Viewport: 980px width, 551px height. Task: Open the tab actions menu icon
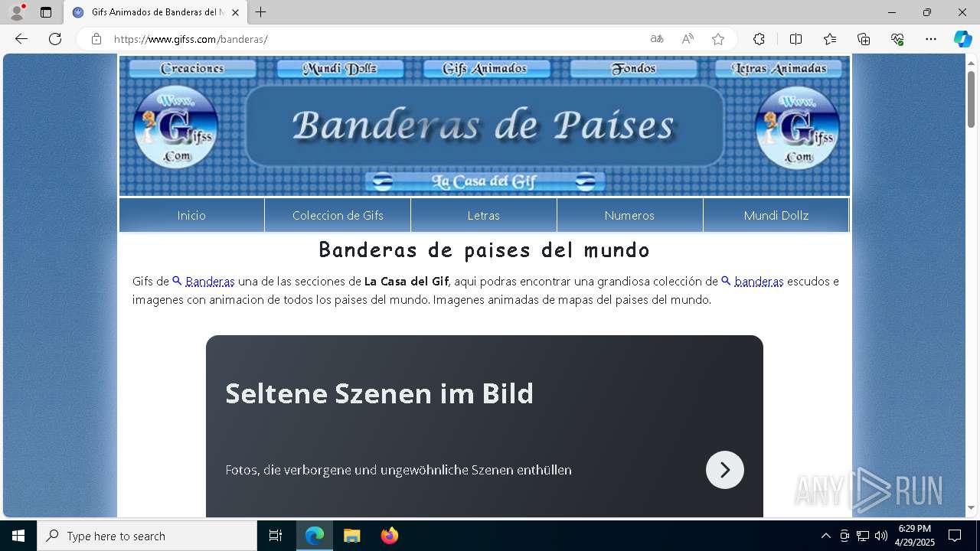(x=46, y=12)
